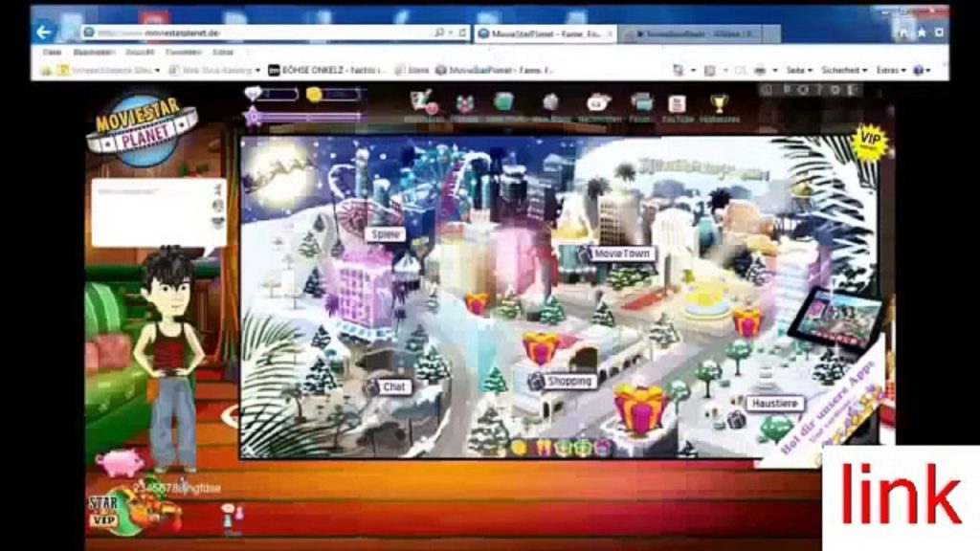Open the YouTube icon in game toolbar
The height and width of the screenshot is (551, 980).
677,103
